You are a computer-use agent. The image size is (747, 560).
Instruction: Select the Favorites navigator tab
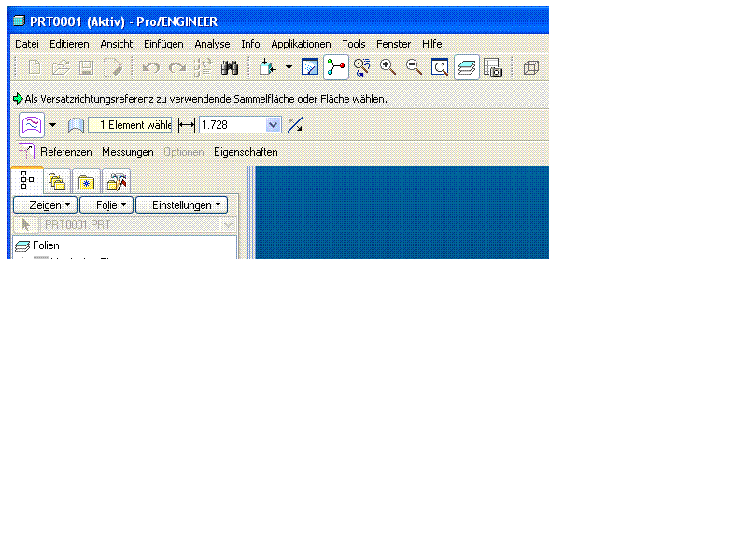tap(86, 181)
